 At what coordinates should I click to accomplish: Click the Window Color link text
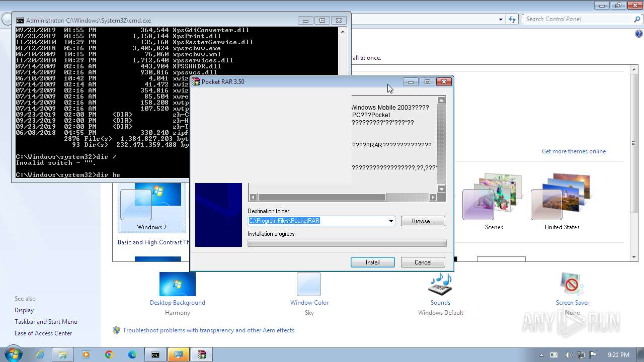(x=309, y=303)
